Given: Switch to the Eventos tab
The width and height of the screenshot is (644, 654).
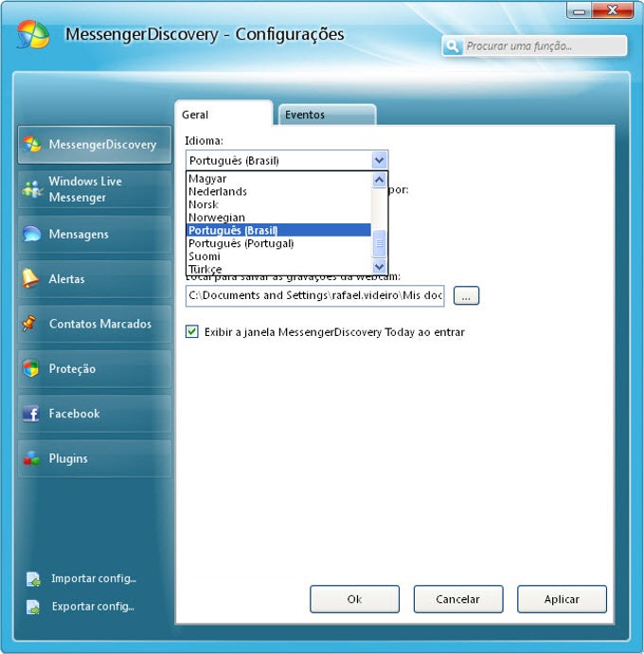Looking at the screenshot, I should click(x=328, y=115).
